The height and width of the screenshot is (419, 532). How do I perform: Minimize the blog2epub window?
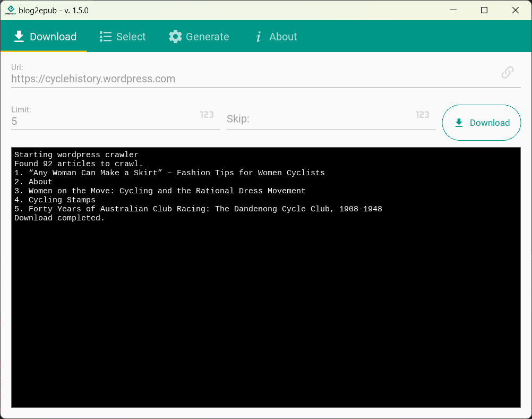(453, 10)
